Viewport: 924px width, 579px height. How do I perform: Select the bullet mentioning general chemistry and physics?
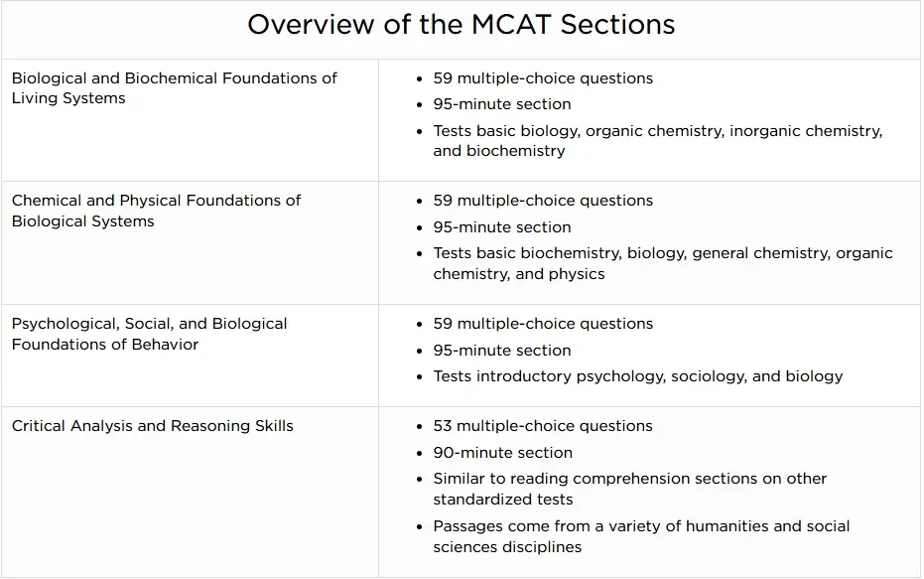[662, 263]
